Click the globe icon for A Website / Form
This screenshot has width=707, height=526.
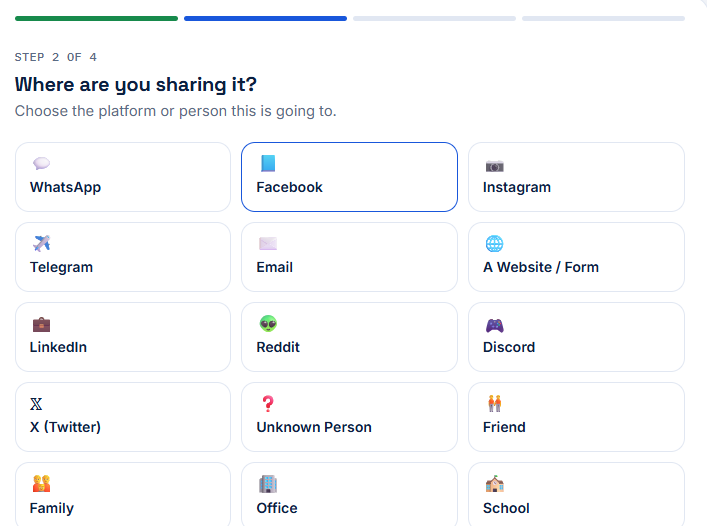click(494, 244)
